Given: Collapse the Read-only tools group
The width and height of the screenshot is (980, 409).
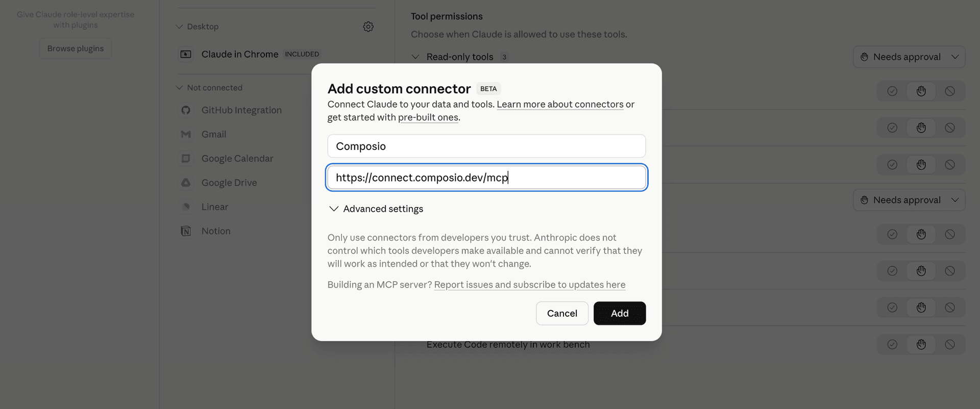Looking at the screenshot, I should [415, 57].
